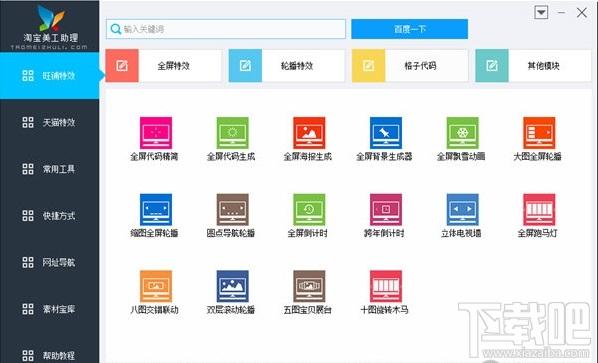Switch to the 其他模块 category tab
598x363 pixels.
533,66
